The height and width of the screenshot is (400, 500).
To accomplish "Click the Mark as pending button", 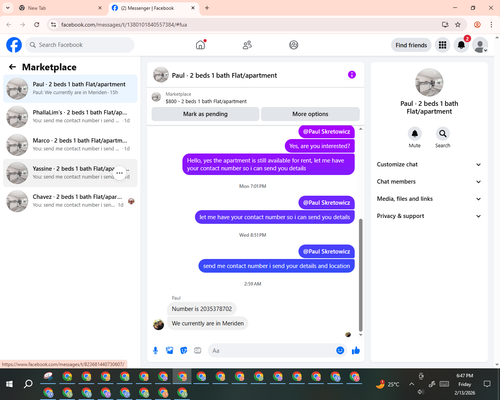I will pos(205,114).
